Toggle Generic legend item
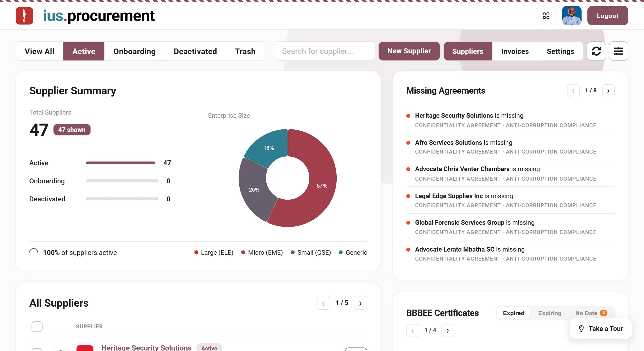 point(353,253)
